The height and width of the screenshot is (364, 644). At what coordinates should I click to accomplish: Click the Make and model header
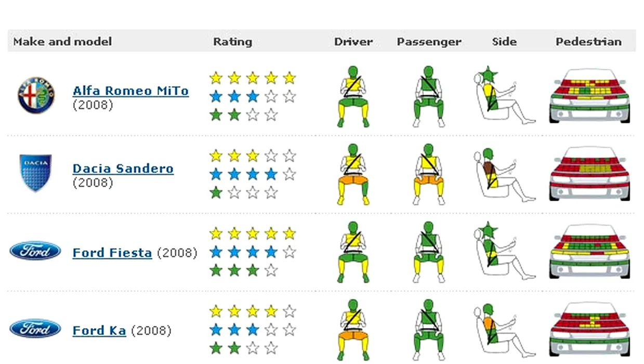pos(62,42)
